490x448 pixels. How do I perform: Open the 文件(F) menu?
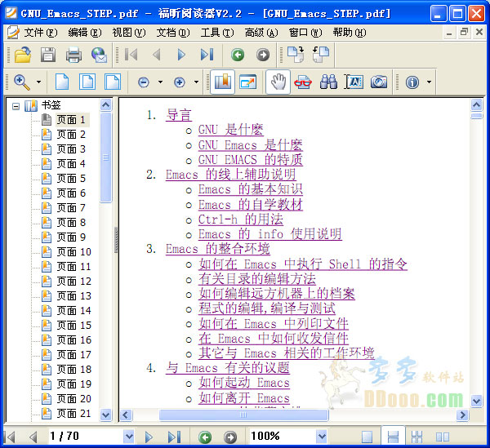click(41, 33)
